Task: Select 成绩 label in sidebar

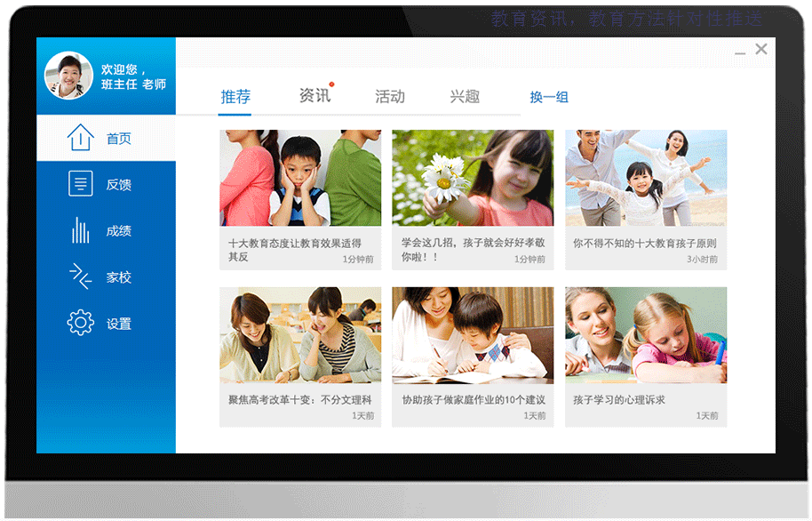Action: point(118,230)
